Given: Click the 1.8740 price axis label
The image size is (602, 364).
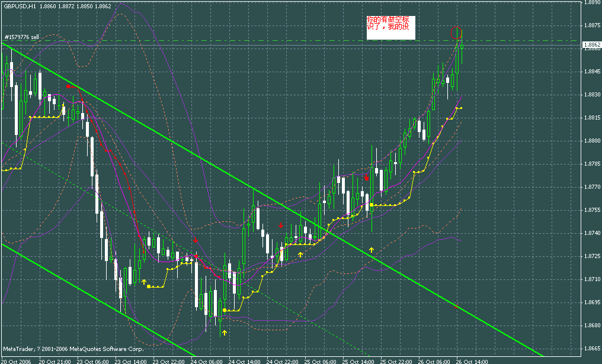Looking at the screenshot, I should tap(592, 233).
